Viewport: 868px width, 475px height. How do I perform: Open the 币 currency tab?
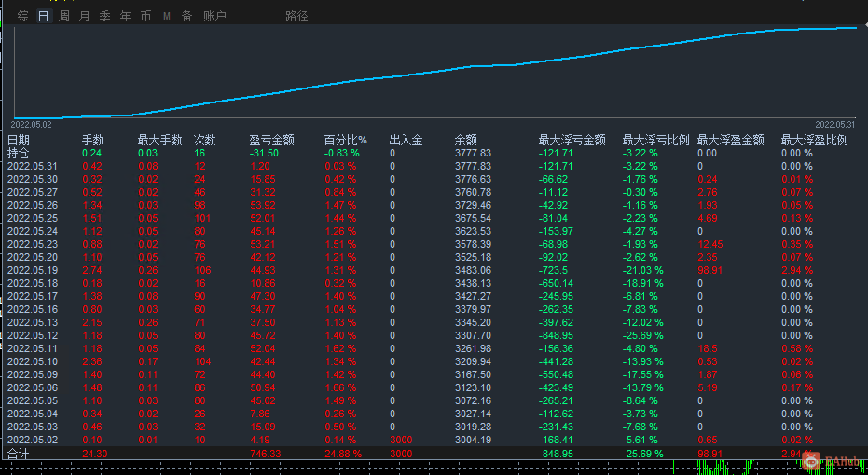point(145,16)
